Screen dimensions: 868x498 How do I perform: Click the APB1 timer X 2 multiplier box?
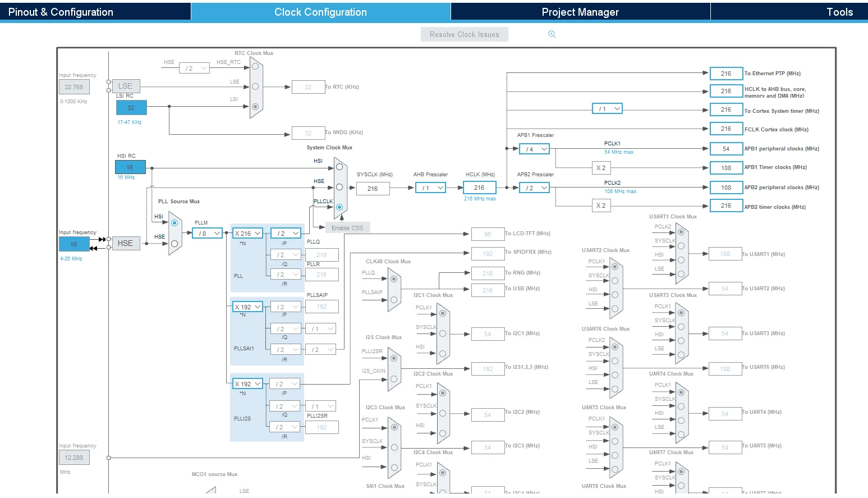click(601, 168)
